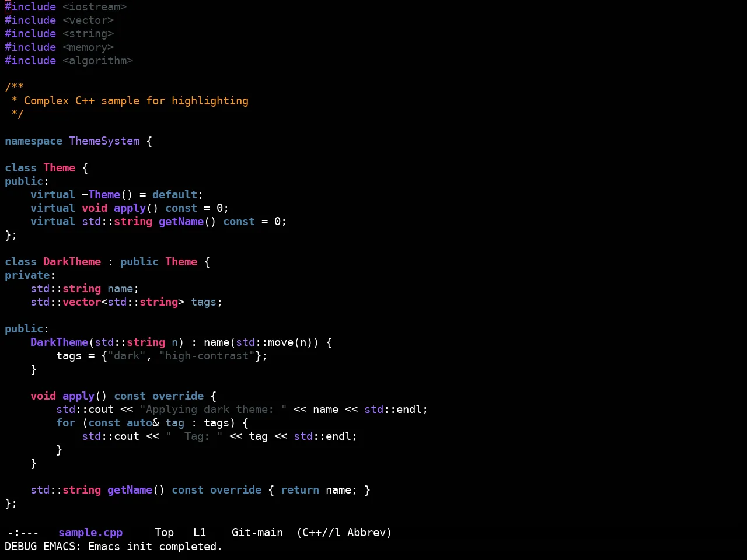Click the string literal "dark"

coord(127,356)
